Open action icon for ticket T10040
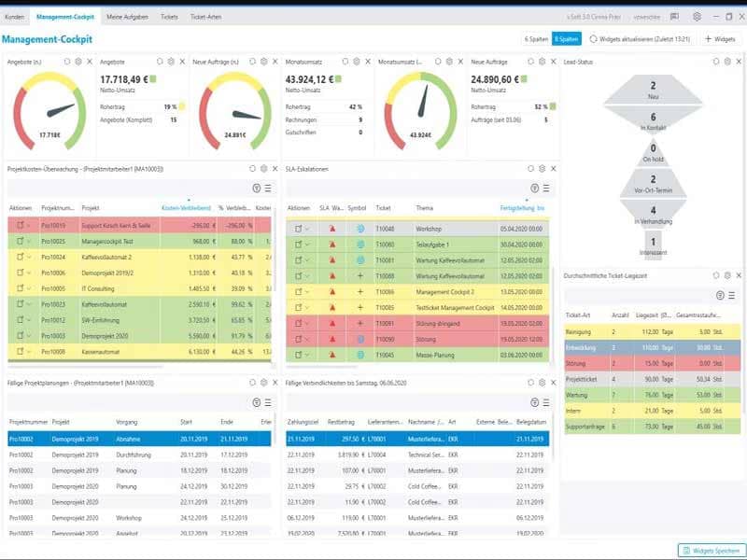The height and width of the screenshot is (560, 747). [298, 229]
